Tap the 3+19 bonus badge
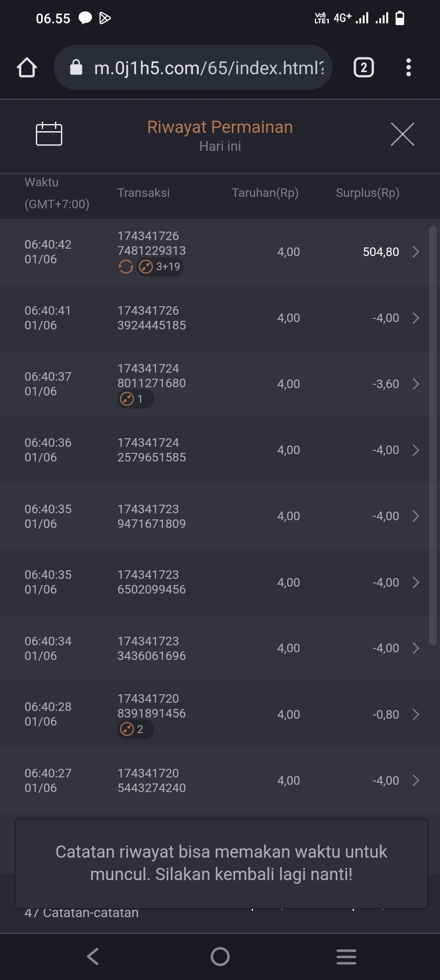The image size is (440, 980). (160, 267)
